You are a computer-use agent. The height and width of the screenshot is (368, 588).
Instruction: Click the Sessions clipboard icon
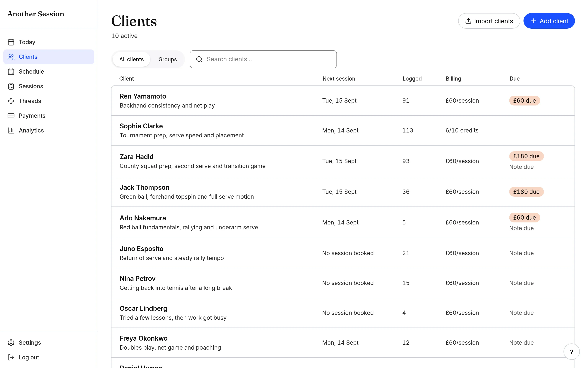tap(11, 86)
